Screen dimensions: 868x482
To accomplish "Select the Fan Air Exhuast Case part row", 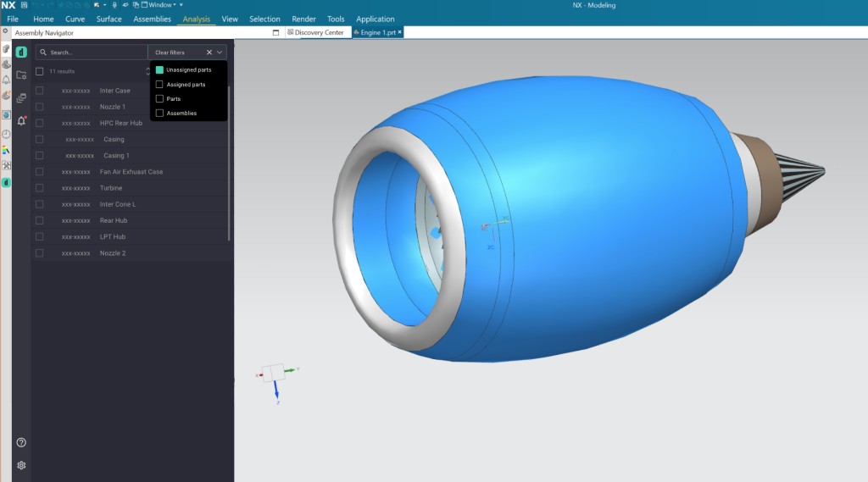I will coord(131,172).
